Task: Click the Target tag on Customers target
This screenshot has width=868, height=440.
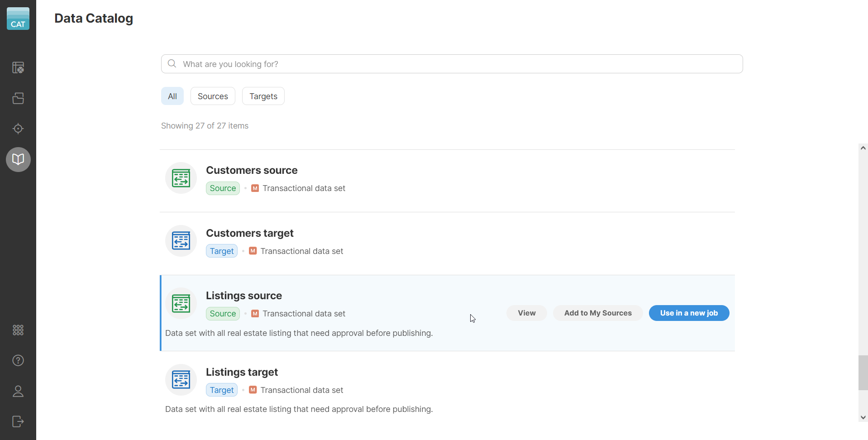Action: [x=221, y=251]
